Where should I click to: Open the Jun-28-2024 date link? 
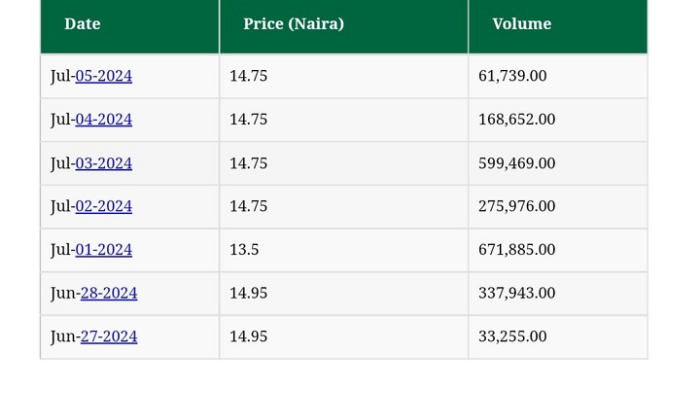tap(108, 293)
